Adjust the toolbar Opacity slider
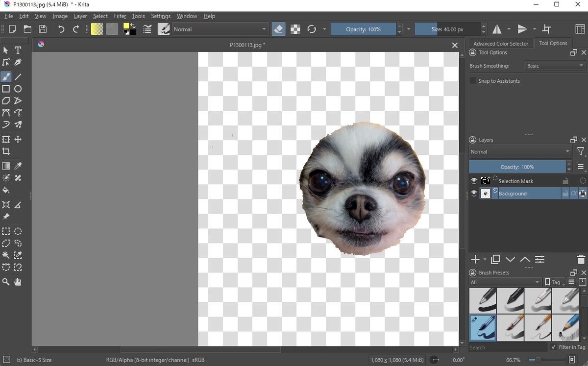The image size is (588, 366). point(363,29)
